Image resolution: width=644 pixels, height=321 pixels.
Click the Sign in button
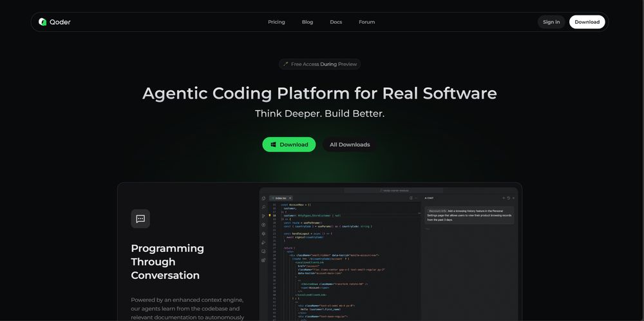(551, 22)
